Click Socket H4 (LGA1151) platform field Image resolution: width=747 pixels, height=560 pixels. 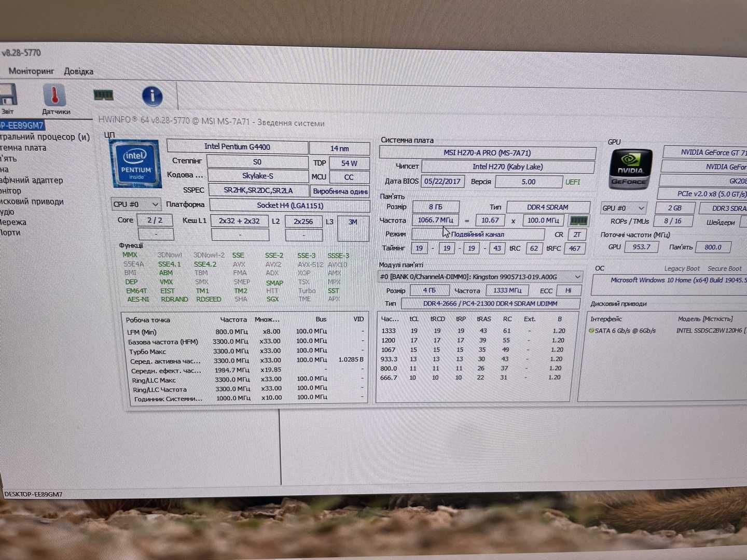point(290,205)
